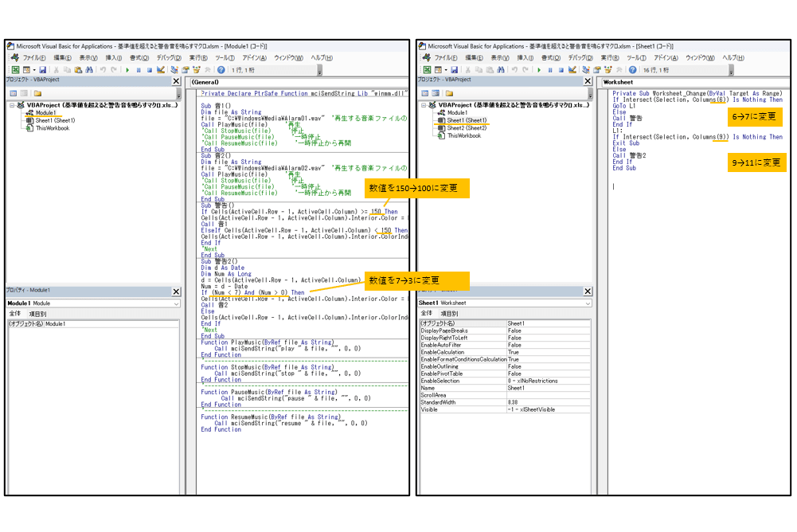Screen dimensions: 797x532
Task: Click the Help question icon in Sheet1 window
Action: point(632,69)
